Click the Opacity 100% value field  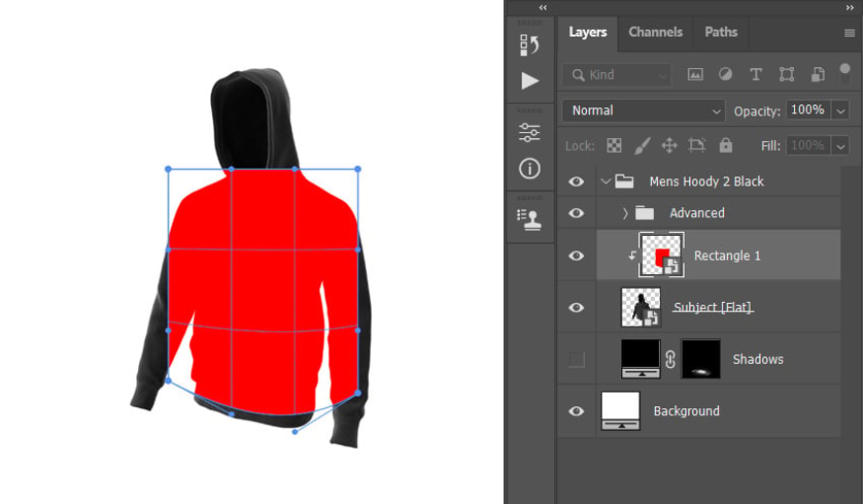click(x=809, y=110)
